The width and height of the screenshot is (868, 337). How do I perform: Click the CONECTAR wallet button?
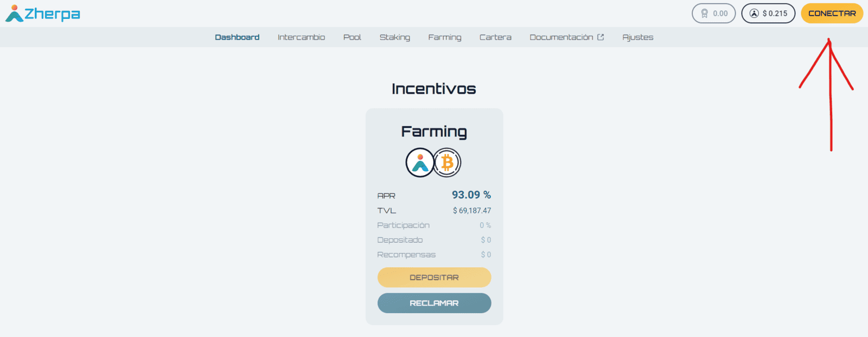[x=832, y=14]
